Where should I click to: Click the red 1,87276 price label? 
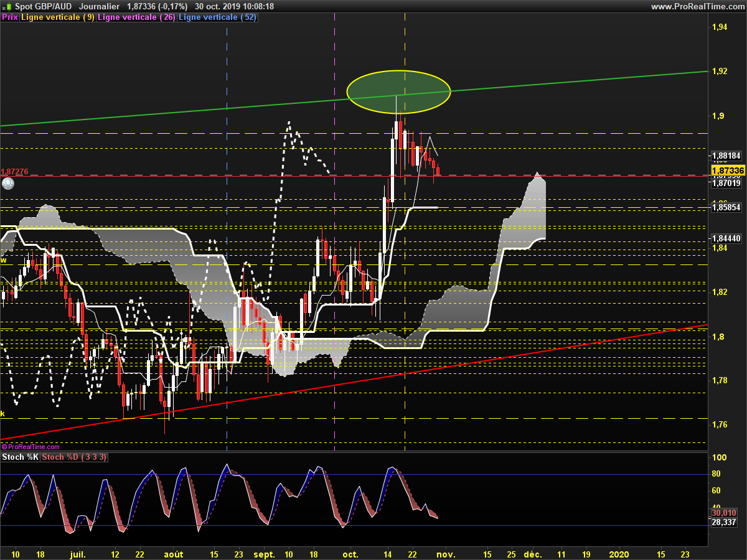(x=14, y=172)
